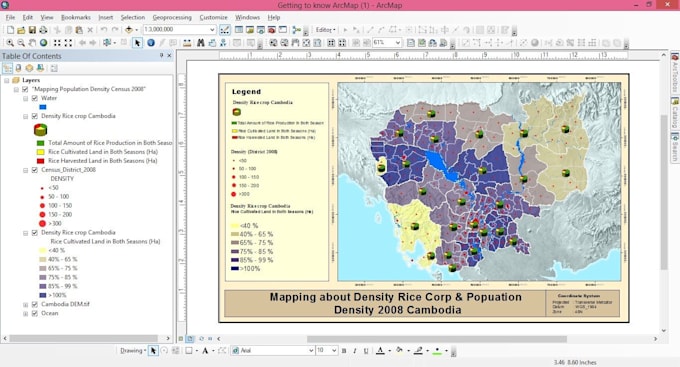Toggle italic formatting in Drawing toolbar
680x367 pixels.
pos(355,351)
